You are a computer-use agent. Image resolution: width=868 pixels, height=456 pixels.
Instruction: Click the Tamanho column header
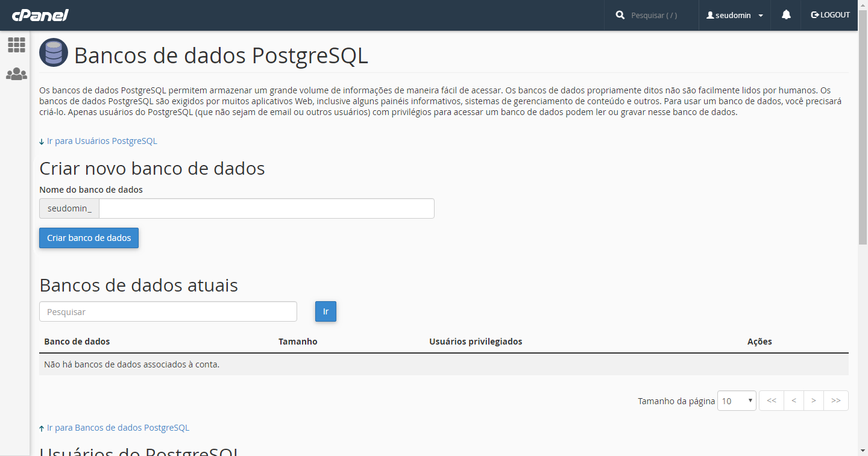[x=298, y=342]
